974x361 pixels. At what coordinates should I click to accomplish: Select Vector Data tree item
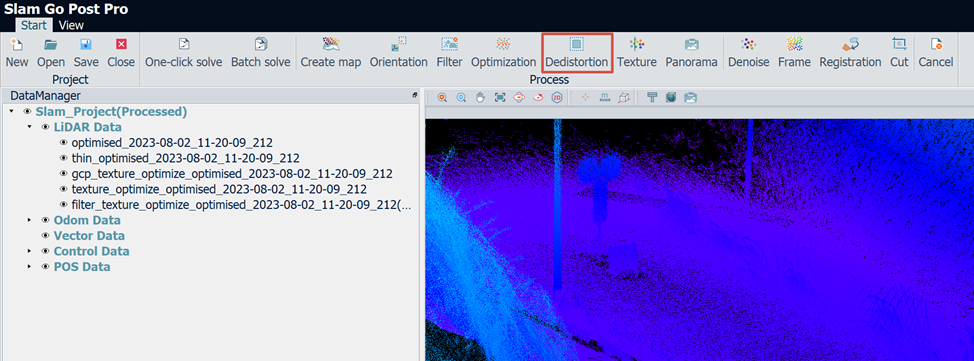coord(89,235)
